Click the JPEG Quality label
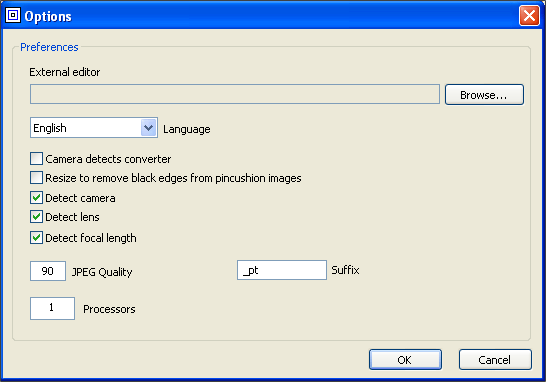This screenshot has width=546, height=382. point(102,272)
